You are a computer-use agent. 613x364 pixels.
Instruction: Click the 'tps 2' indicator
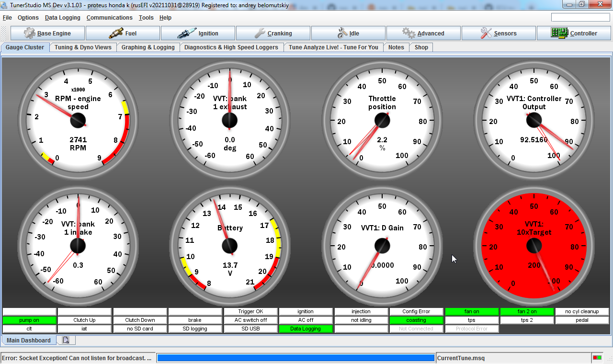[527, 320]
